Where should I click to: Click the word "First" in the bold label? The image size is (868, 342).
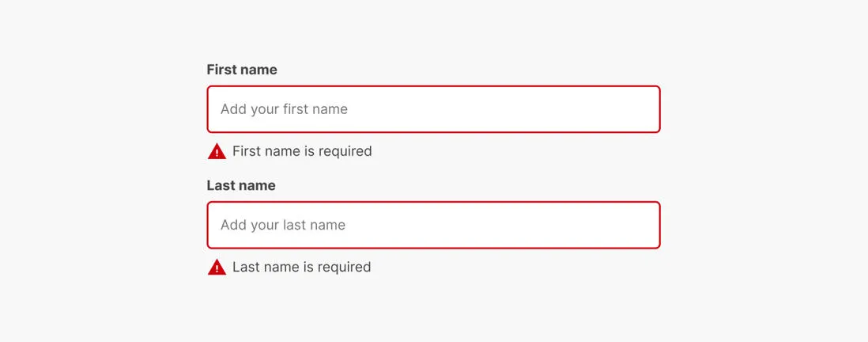[221, 70]
